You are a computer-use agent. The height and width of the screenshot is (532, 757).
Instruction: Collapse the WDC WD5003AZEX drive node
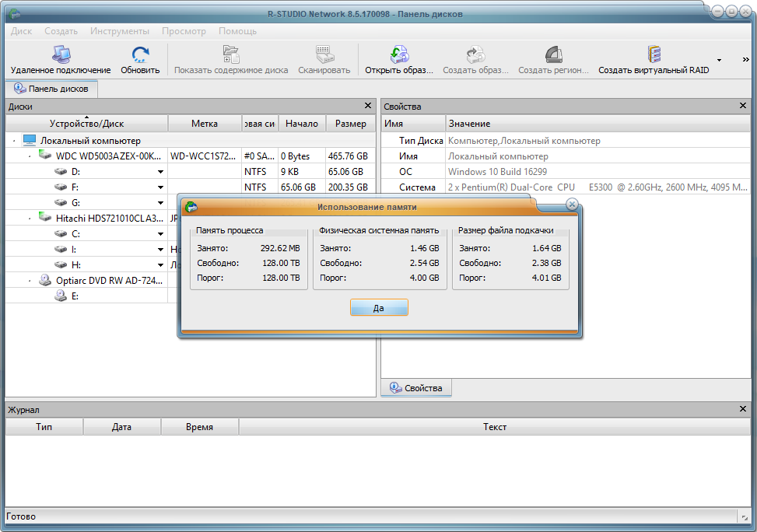click(x=30, y=156)
